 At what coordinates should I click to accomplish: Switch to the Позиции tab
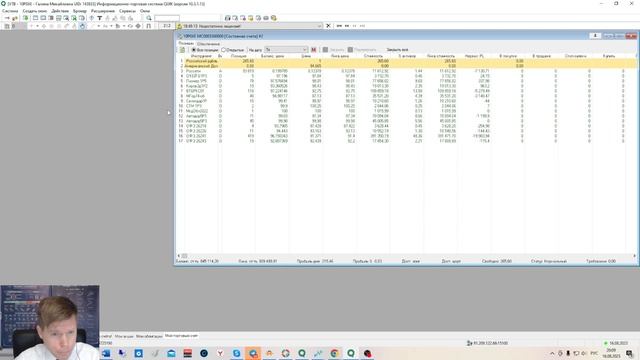pos(186,43)
